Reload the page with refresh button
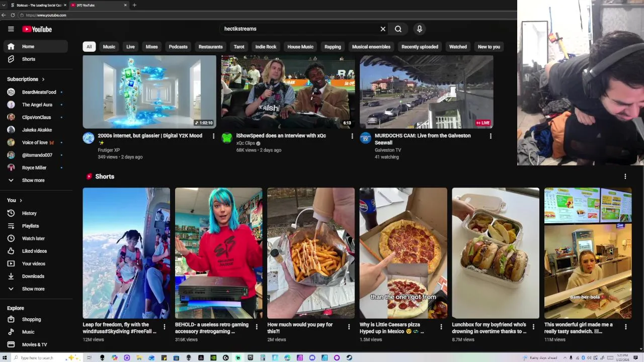This screenshot has height=362, width=644. click(13, 15)
